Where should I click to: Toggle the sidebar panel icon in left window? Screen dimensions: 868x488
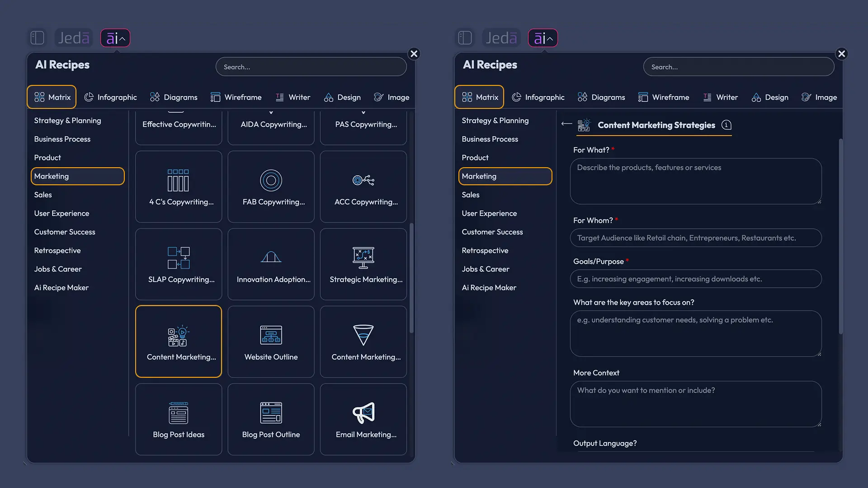[37, 38]
